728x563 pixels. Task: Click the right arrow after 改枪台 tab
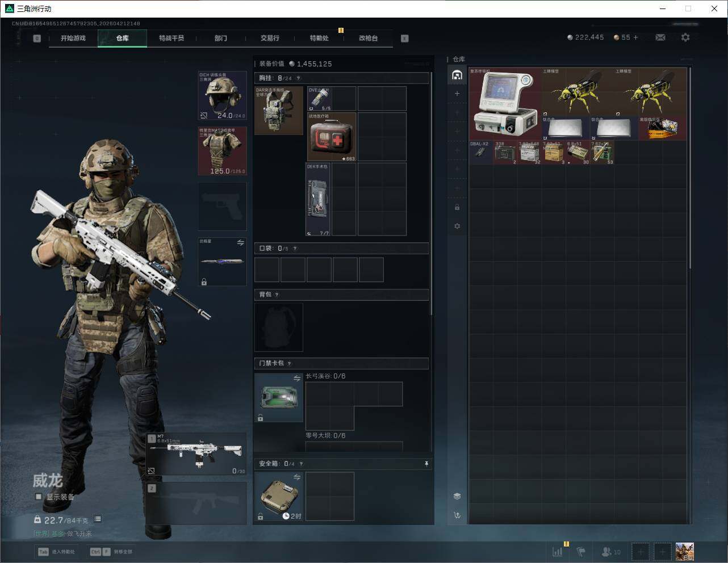(405, 39)
